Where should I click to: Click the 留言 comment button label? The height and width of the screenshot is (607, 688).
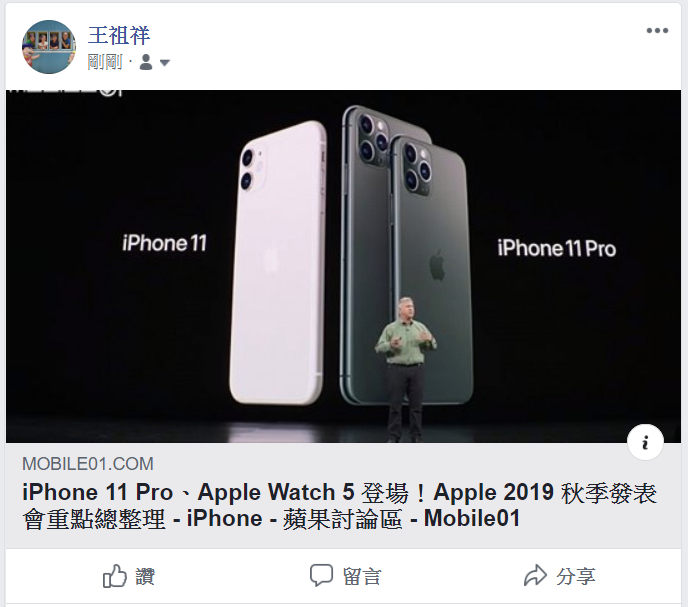[362, 576]
